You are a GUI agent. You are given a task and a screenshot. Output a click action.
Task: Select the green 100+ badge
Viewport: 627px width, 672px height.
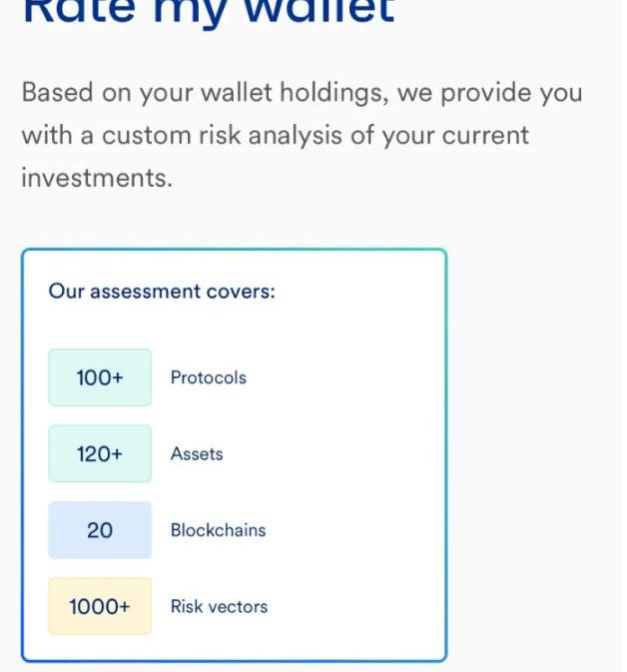click(100, 377)
